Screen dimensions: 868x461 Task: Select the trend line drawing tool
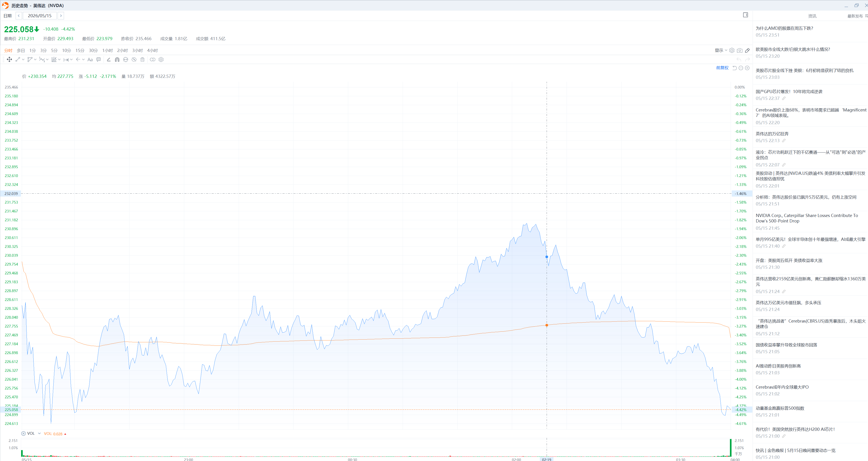click(18, 60)
